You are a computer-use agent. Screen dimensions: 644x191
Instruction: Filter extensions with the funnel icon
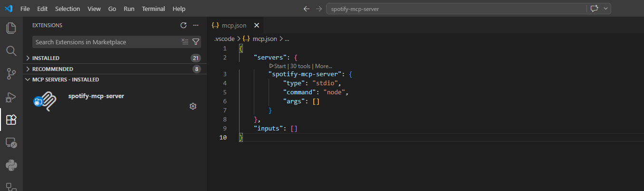[x=195, y=42]
